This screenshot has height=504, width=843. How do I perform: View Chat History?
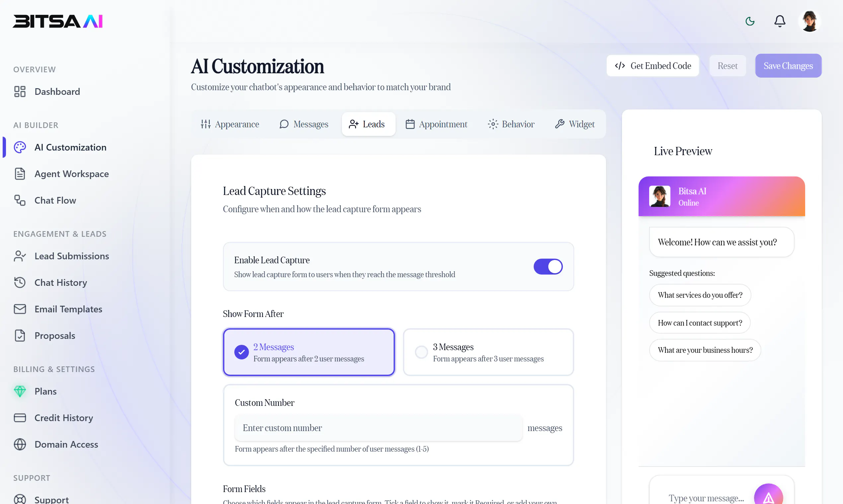click(x=50, y=283)
